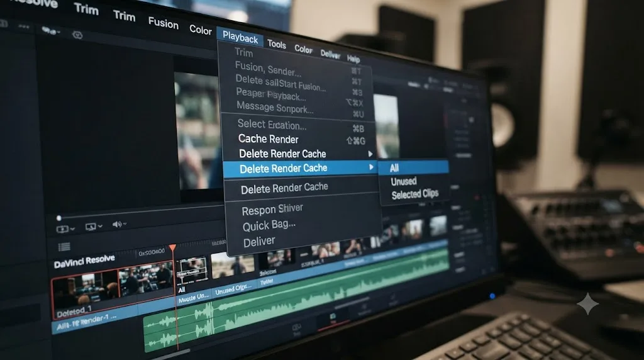Open chevron next to the monitor display icon

(100, 225)
